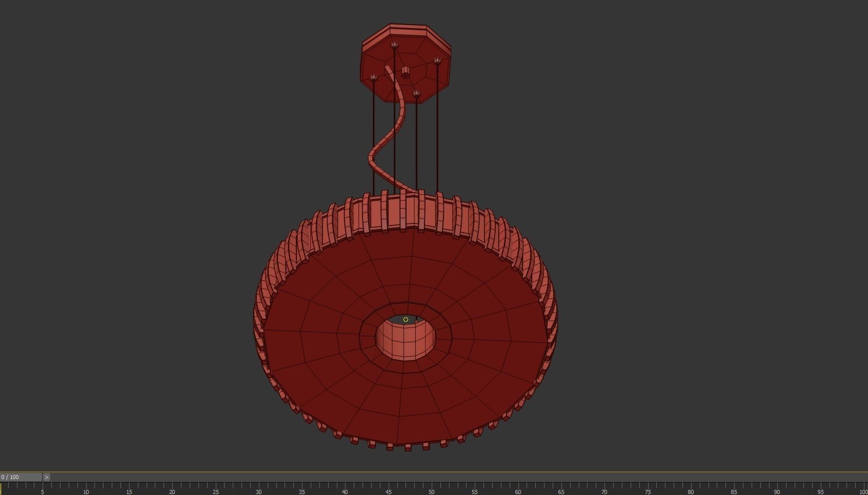Jump to frame 5 on the timeline
The width and height of the screenshot is (868, 495).
tap(43, 492)
